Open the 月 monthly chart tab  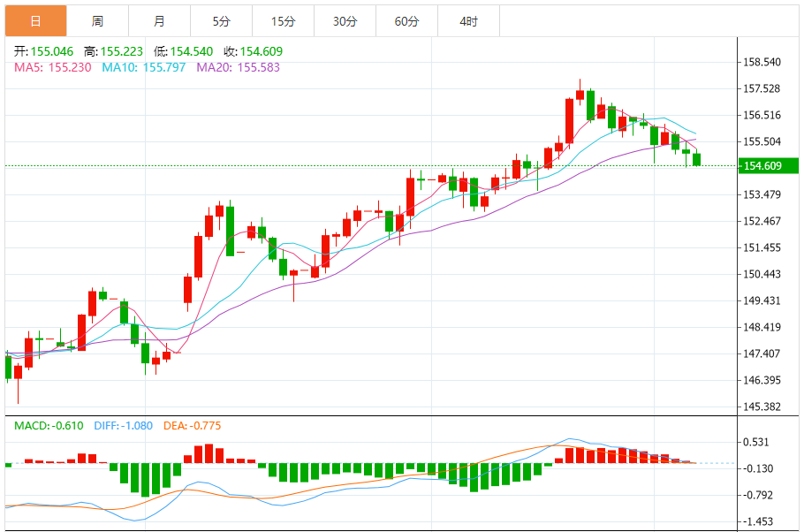coord(159,21)
